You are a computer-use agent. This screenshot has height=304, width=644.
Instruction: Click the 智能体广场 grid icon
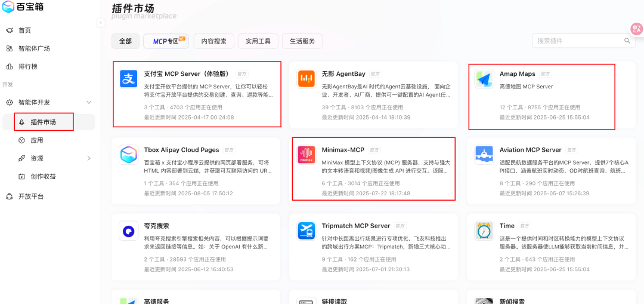point(10,48)
